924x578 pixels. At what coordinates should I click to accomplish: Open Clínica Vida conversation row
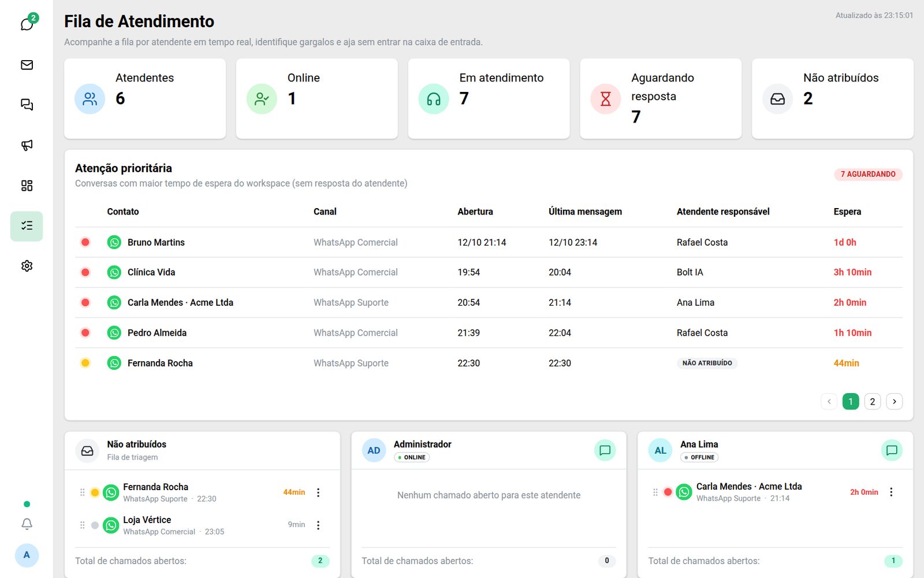(489, 272)
